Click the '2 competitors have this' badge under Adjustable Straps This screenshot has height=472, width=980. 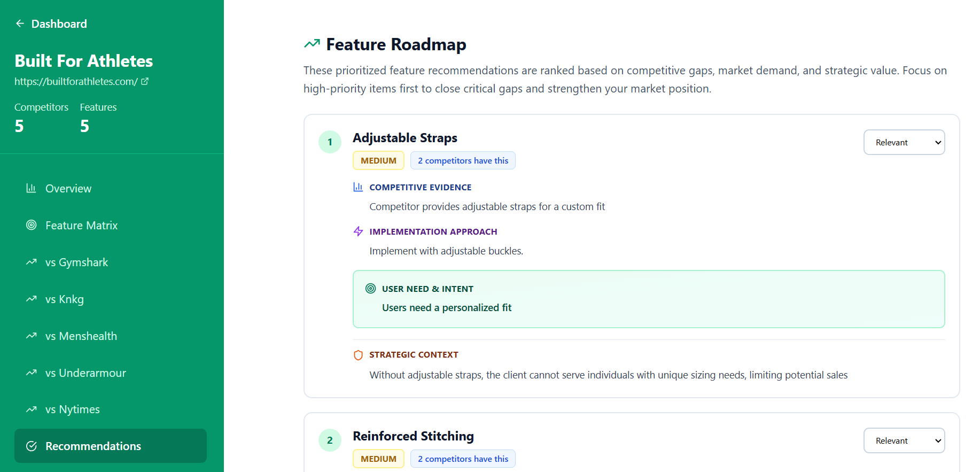463,160
